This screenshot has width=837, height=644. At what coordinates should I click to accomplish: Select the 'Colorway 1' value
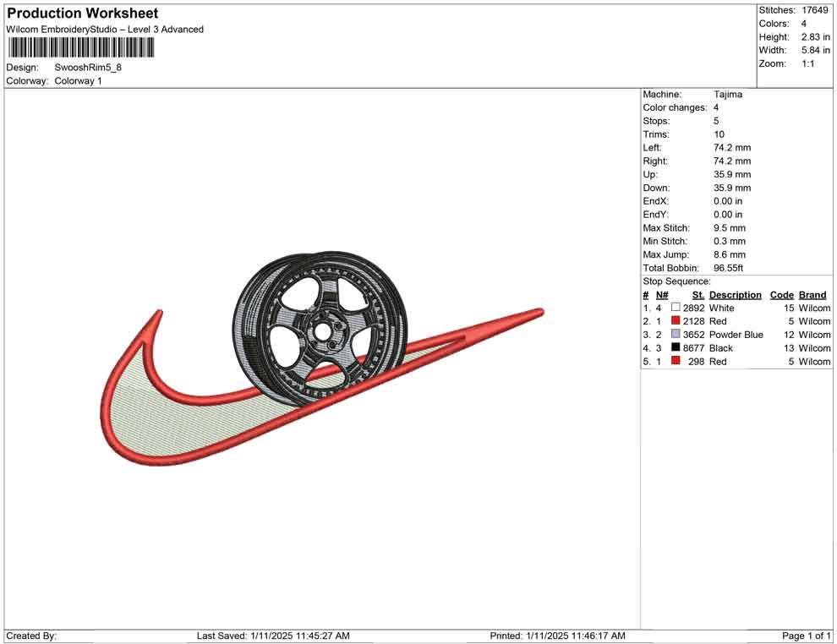pos(78,81)
